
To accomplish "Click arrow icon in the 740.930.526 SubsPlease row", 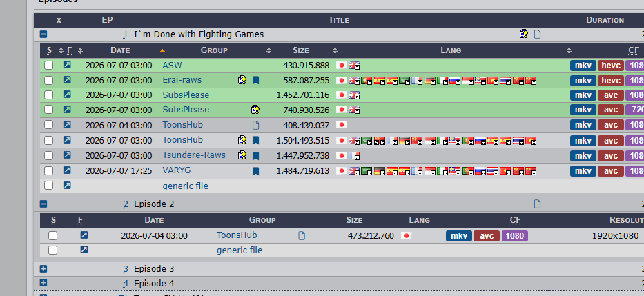I will click(67, 109).
